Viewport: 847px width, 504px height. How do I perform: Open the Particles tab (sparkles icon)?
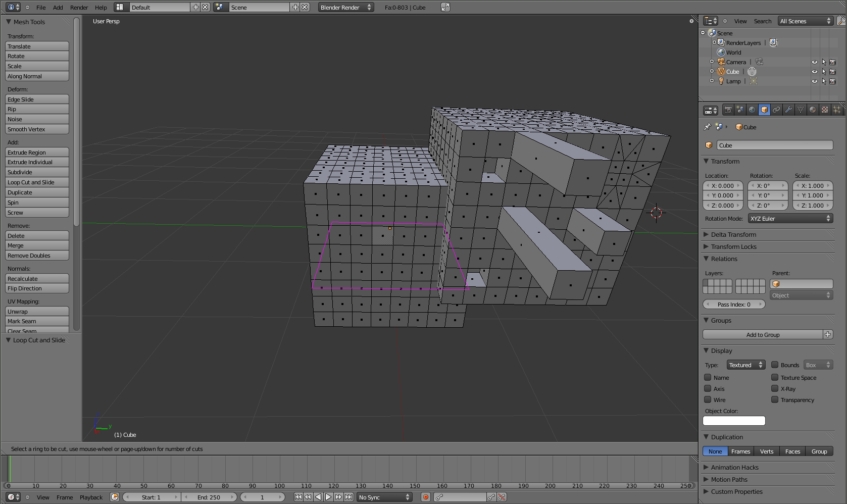click(x=837, y=110)
